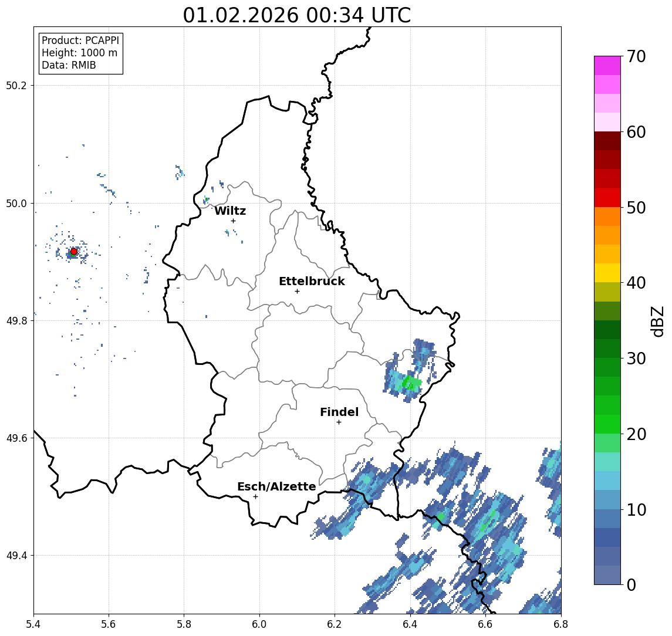Screen dimensions: 672x636
Task: Click longitude axis label 6.4
Action: (x=410, y=624)
